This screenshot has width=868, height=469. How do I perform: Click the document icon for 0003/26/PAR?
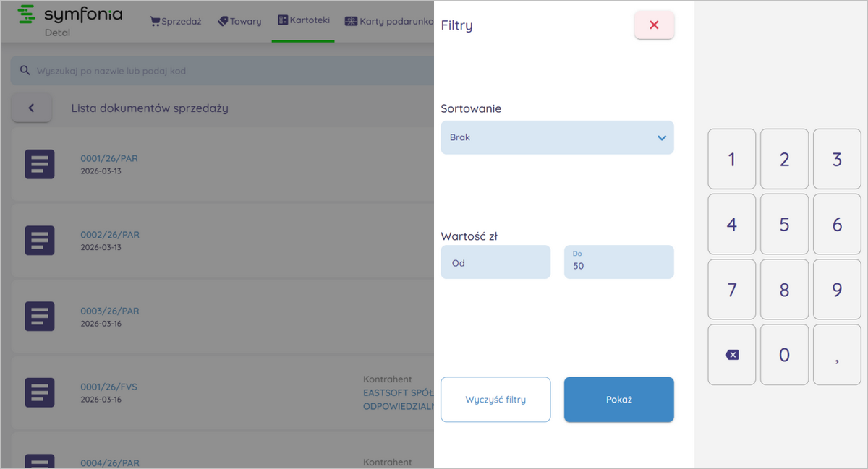40,317
